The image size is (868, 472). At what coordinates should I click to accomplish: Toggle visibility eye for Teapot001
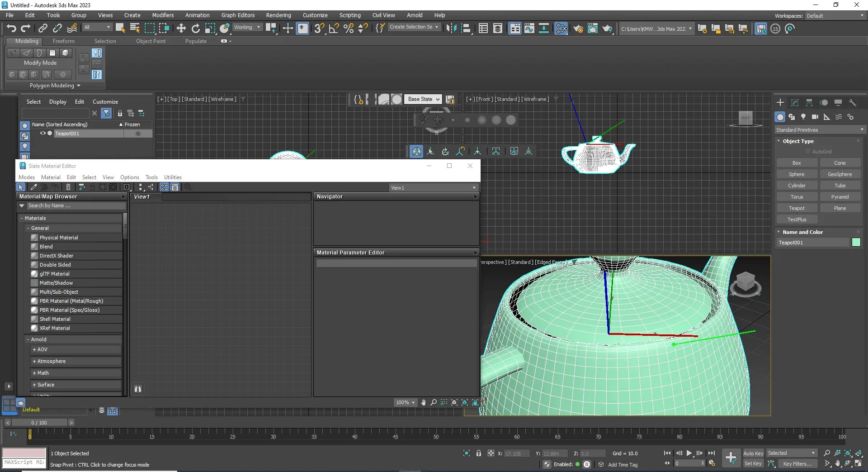pyautogui.click(x=43, y=133)
